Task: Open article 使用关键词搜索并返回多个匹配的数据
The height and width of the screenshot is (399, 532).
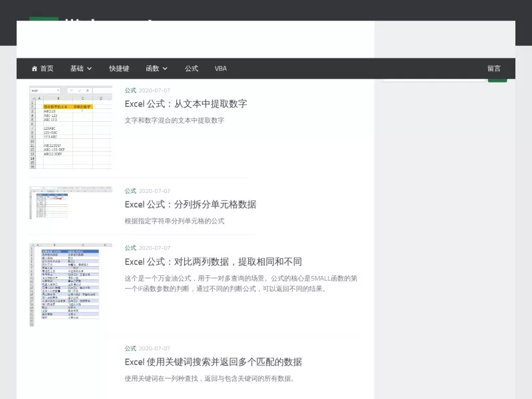Action: (213, 362)
